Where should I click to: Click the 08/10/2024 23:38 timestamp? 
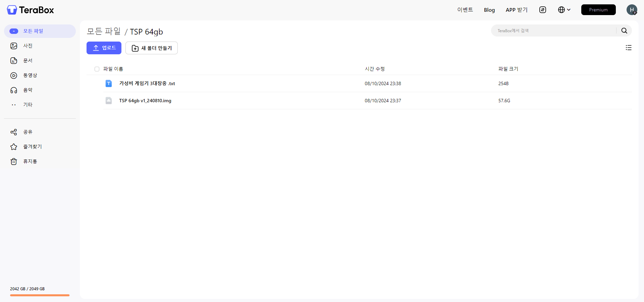pos(383,83)
